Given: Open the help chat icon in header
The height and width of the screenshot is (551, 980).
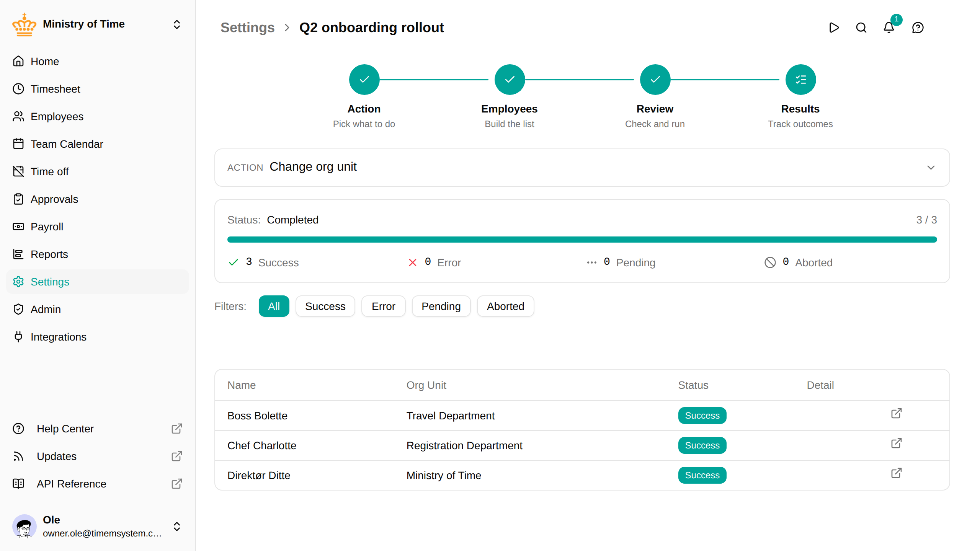Looking at the screenshot, I should [918, 28].
